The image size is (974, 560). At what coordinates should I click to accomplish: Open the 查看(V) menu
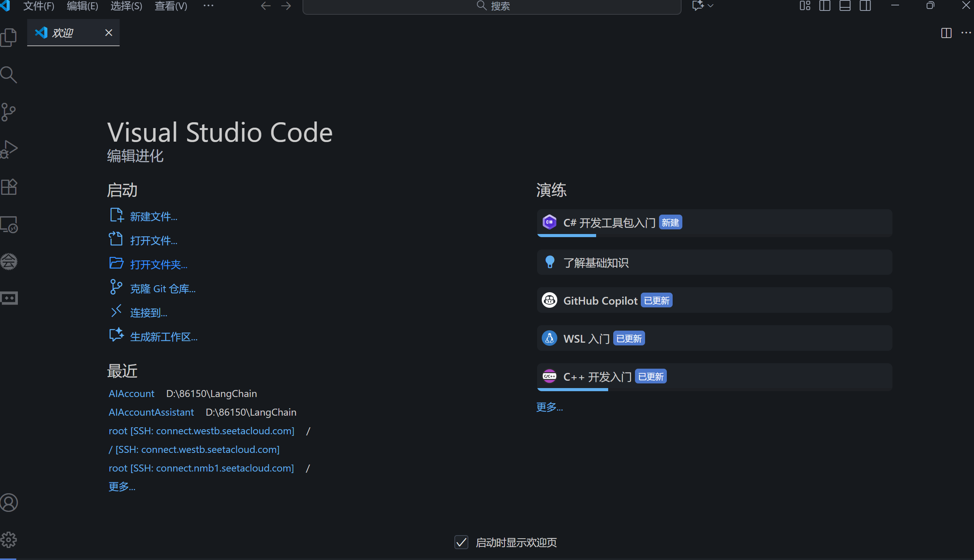pos(171,6)
